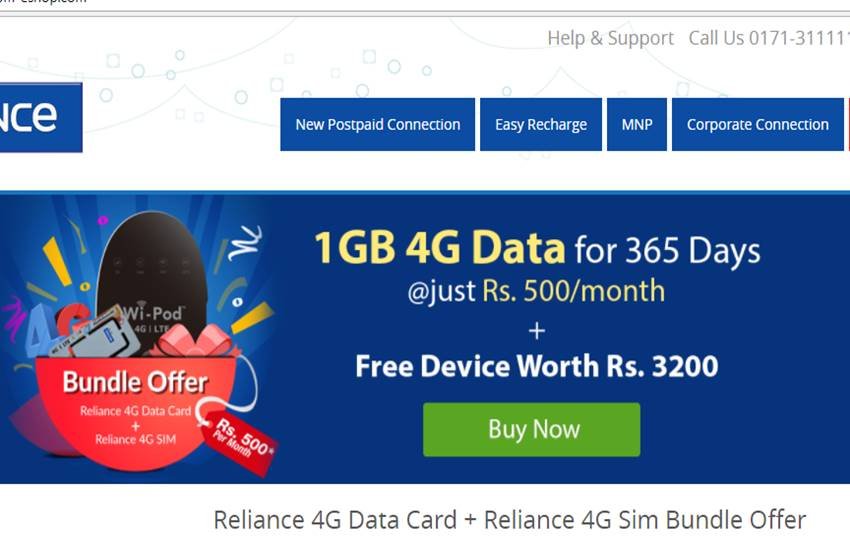
Task: Open New Postpaid Connection menu
Action: pos(377,125)
